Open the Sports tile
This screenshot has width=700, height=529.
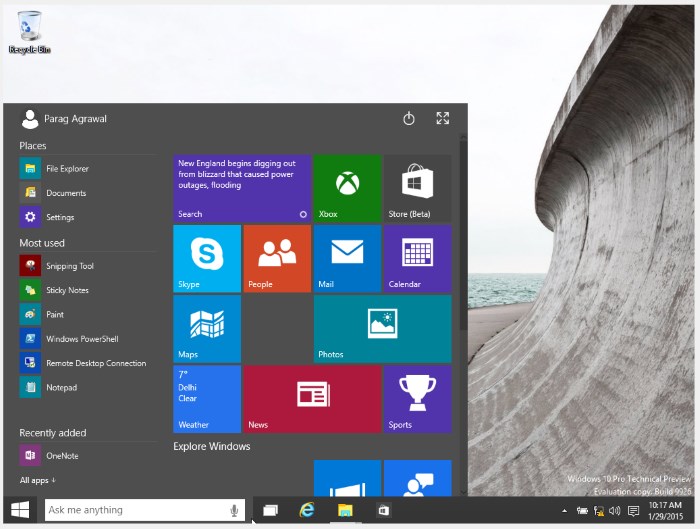tap(417, 399)
